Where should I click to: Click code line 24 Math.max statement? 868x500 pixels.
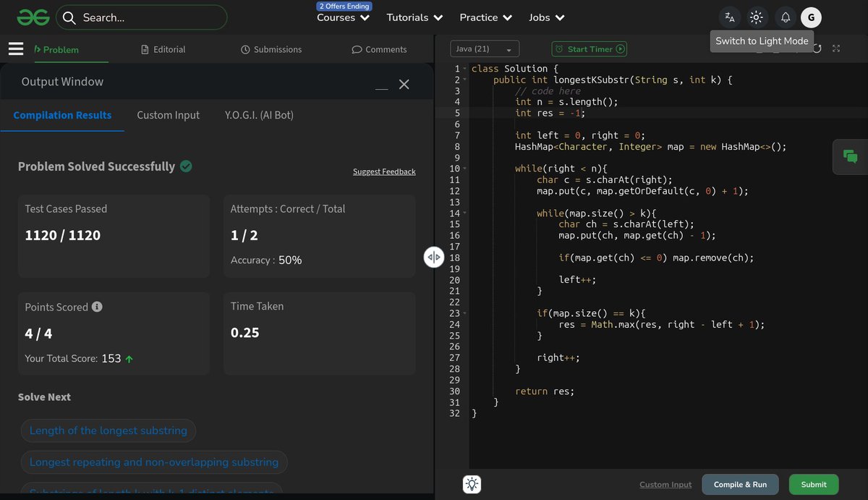pos(661,324)
